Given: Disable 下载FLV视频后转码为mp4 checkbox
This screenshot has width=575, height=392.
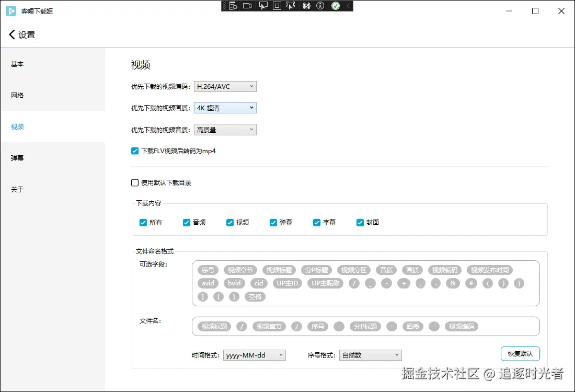Looking at the screenshot, I should [x=135, y=151].
